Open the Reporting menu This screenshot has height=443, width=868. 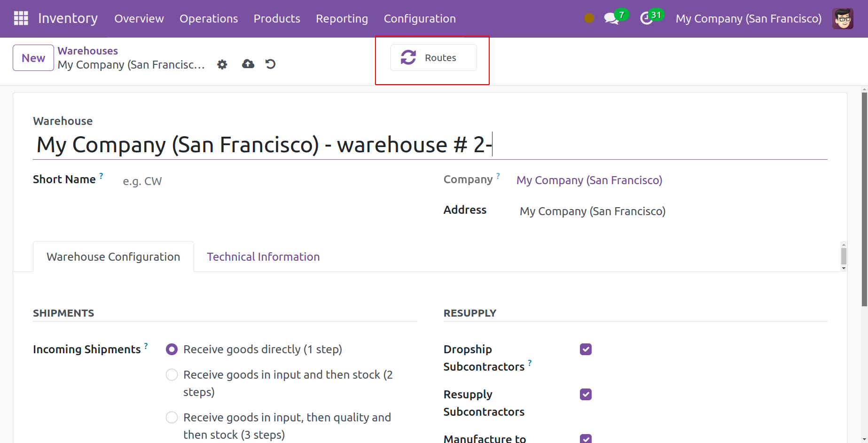pos(342,19)
